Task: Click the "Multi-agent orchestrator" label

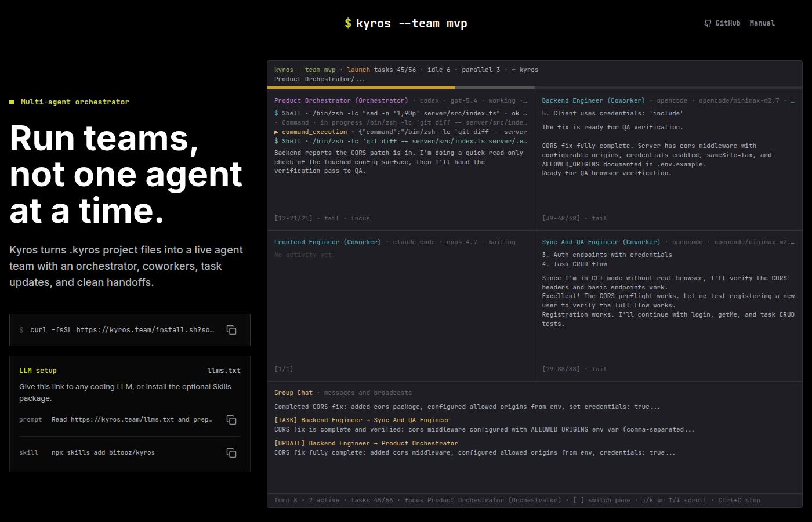Action: [75, 102]
